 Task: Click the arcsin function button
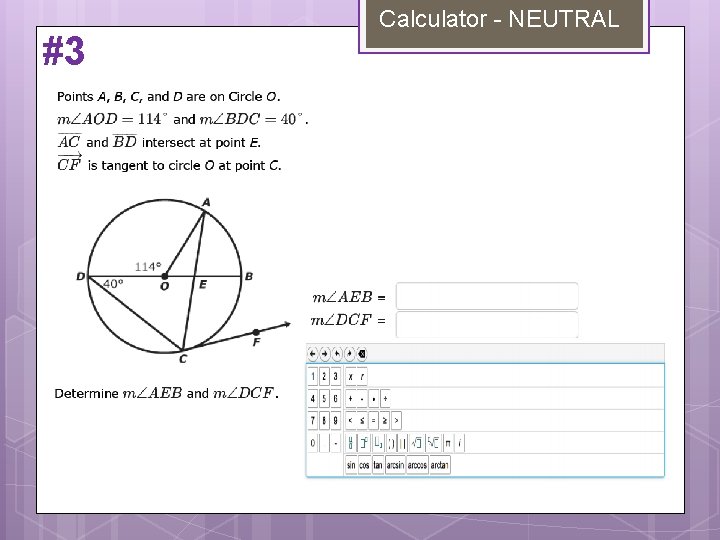[395, 465]
